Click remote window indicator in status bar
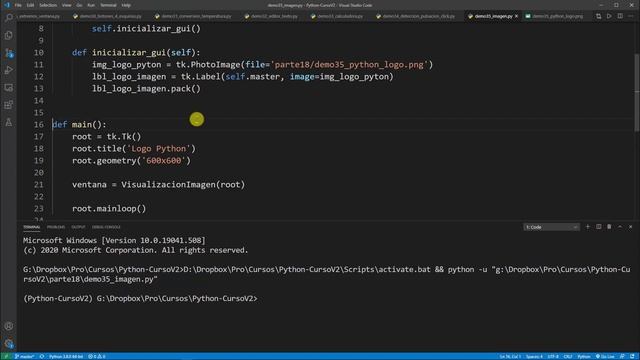 6,357
